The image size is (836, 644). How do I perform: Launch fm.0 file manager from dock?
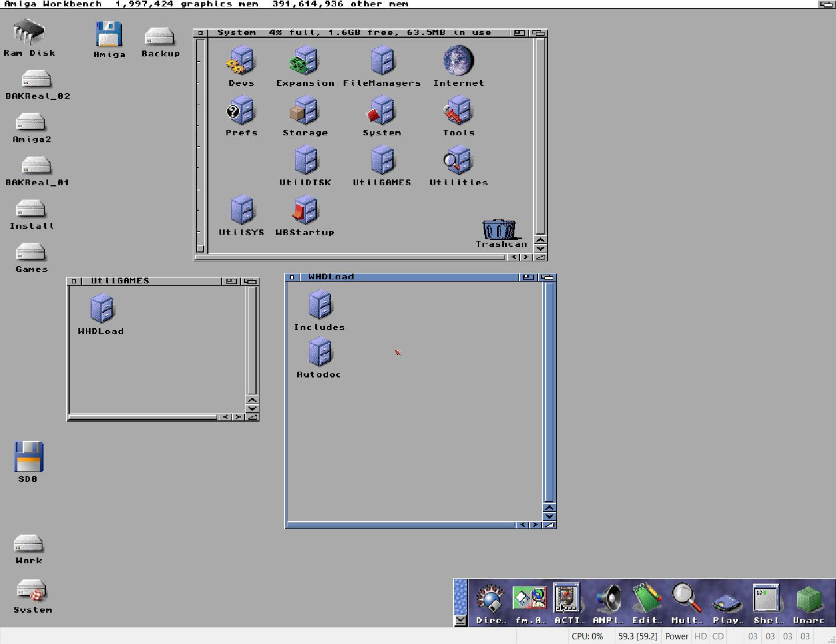[x=529, y=599]
